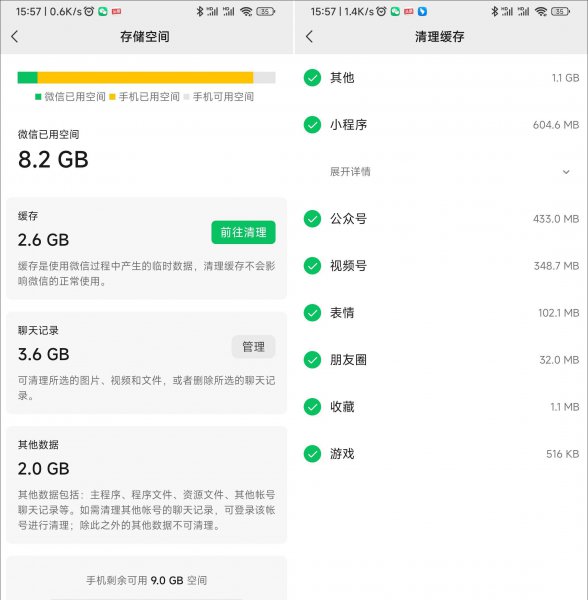Tap the 其他数据 section heading
Viewport: 588px width, 600px height.
(x=38, y=445)
